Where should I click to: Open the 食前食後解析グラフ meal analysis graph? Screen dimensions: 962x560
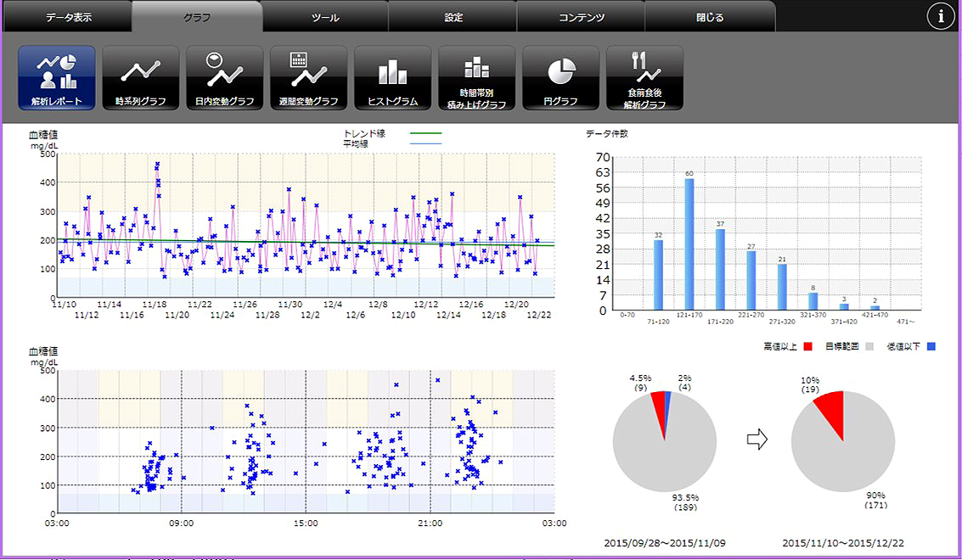644,78
